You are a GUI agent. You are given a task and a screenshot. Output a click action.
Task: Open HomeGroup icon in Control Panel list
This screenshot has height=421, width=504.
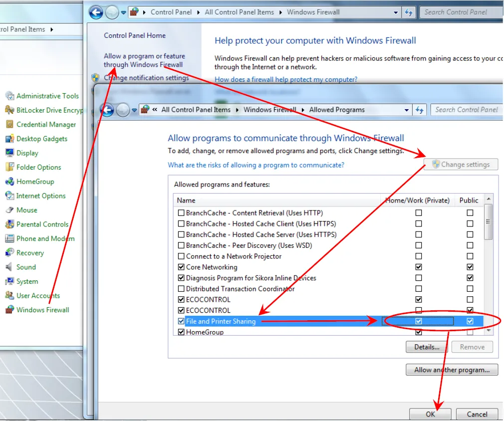(x=9, y=181)
